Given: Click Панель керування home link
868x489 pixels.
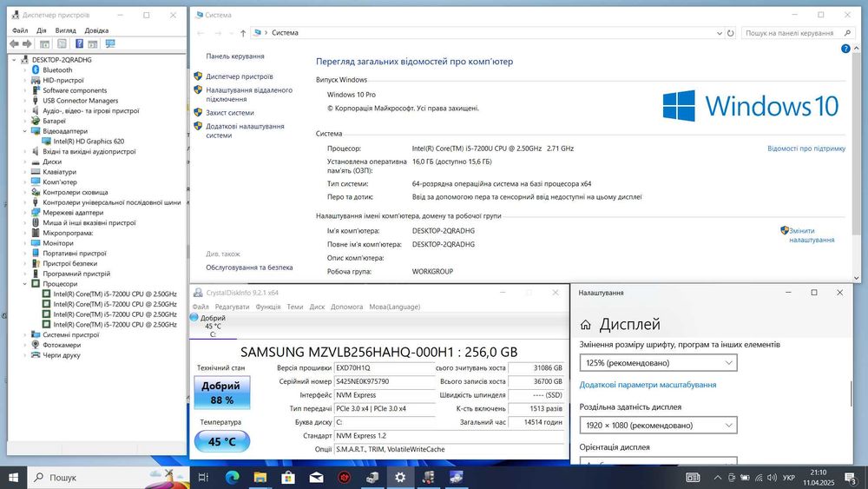Looking at the screenshot, I should click(x=234, y=56).
